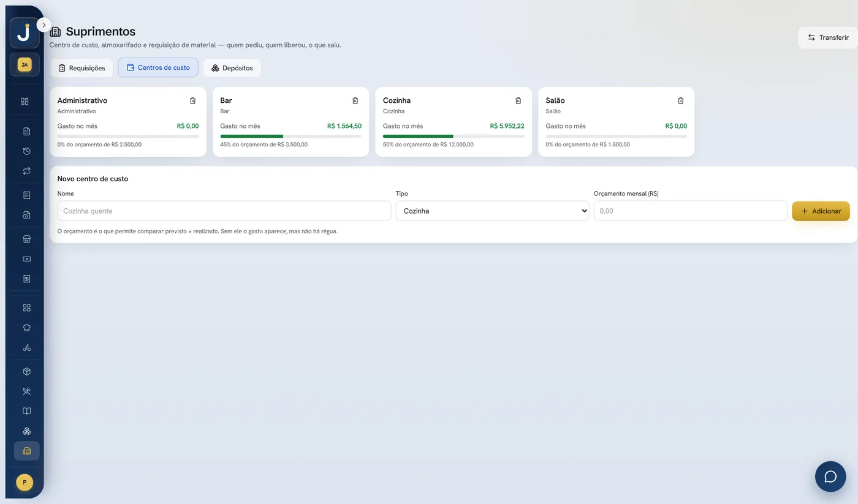
Task: Expand the sidebar with the chevron
Action: pyautogui.click(x=44, y=25)
